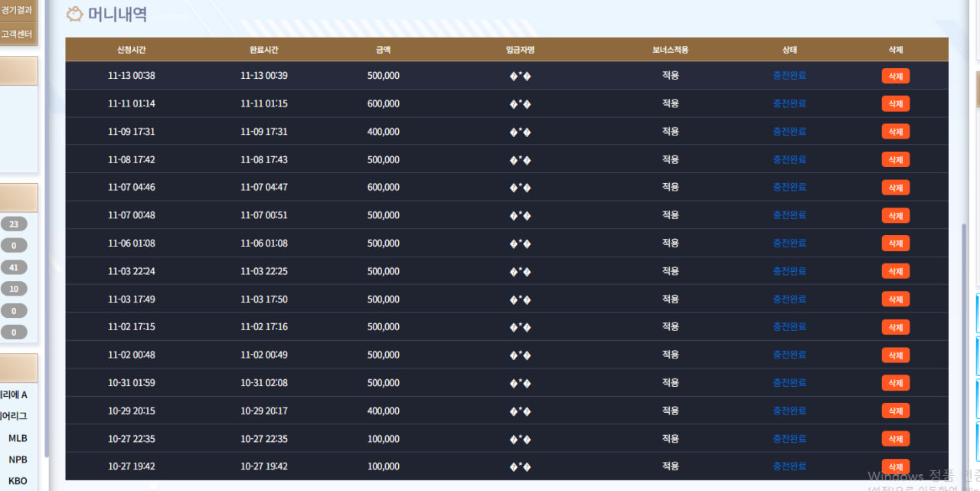The image size is (980, 491).
Task: Delete the 10-31 01:59 deposit record
Action: point(895,383)
